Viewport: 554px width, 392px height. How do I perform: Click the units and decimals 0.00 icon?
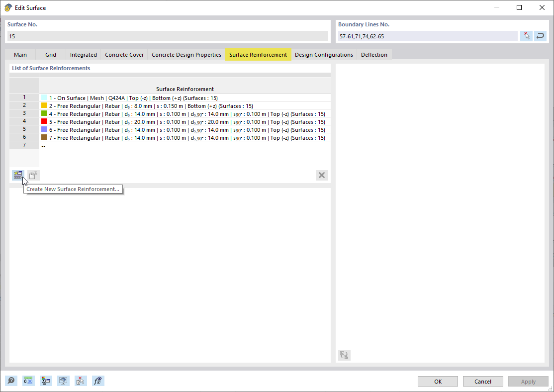click(29, 381)
